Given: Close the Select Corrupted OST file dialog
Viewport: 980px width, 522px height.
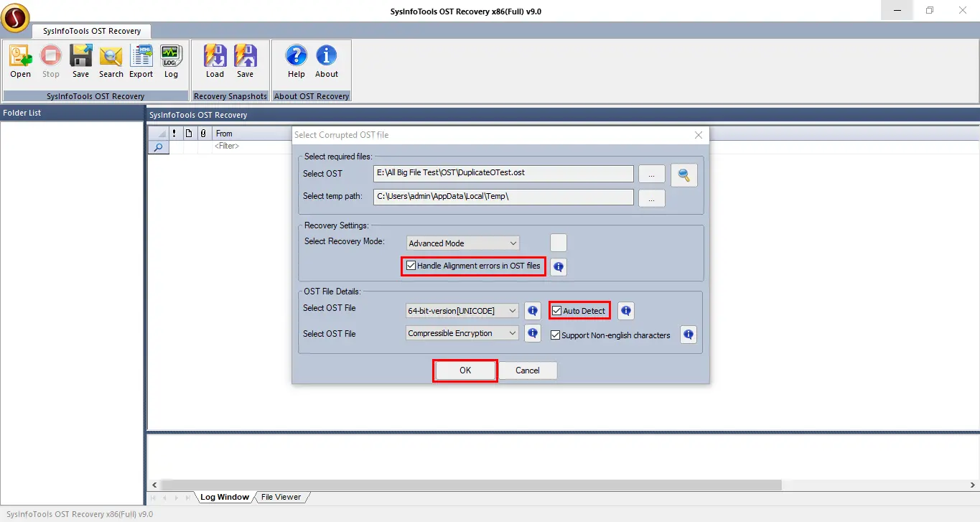Looking at the screenshot, I should coord(699,135).
